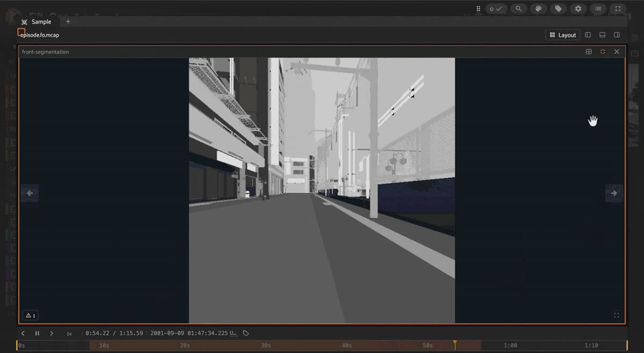Click the segmentation street image
This screenshot has width=644, height=353.
pyautogui.click(x=322, y=190)
